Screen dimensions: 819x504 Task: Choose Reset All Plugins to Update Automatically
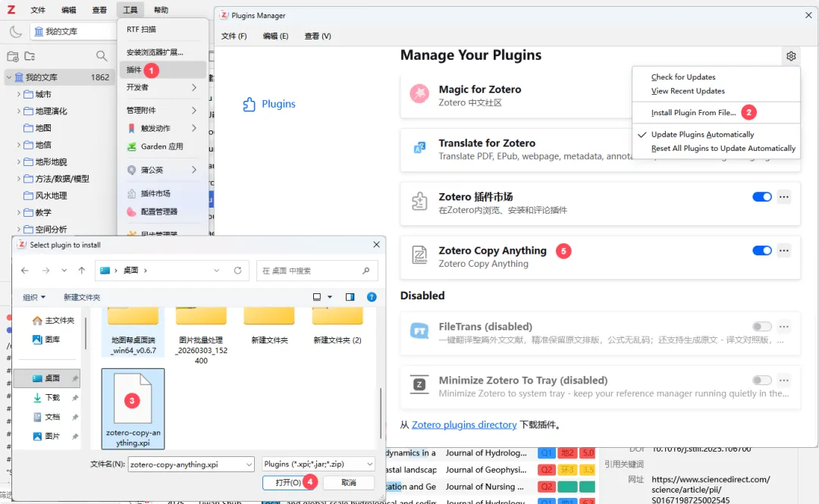click(723, 149)
